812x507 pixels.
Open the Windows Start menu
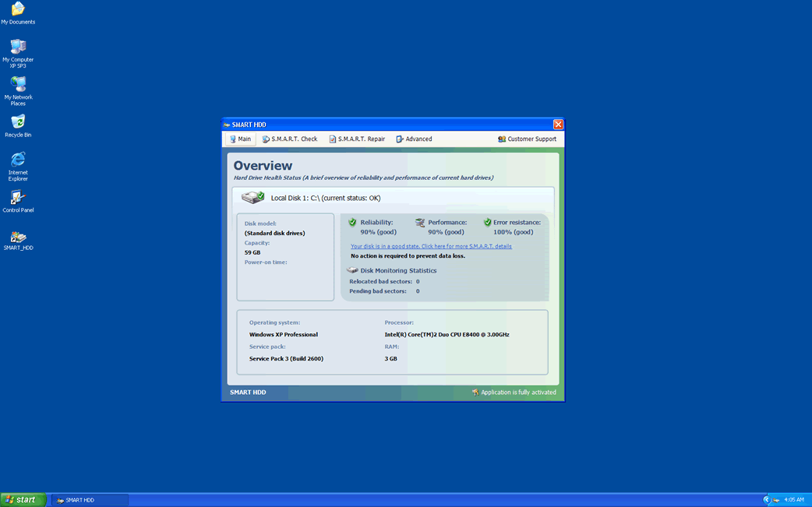tap(23, 500)
